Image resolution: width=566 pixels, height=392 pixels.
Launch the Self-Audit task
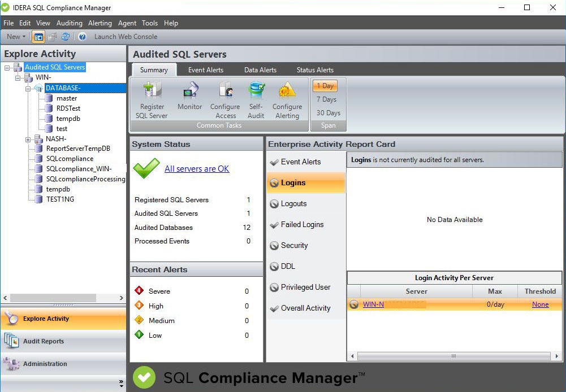pyautogui.click(x=256, y=90)
